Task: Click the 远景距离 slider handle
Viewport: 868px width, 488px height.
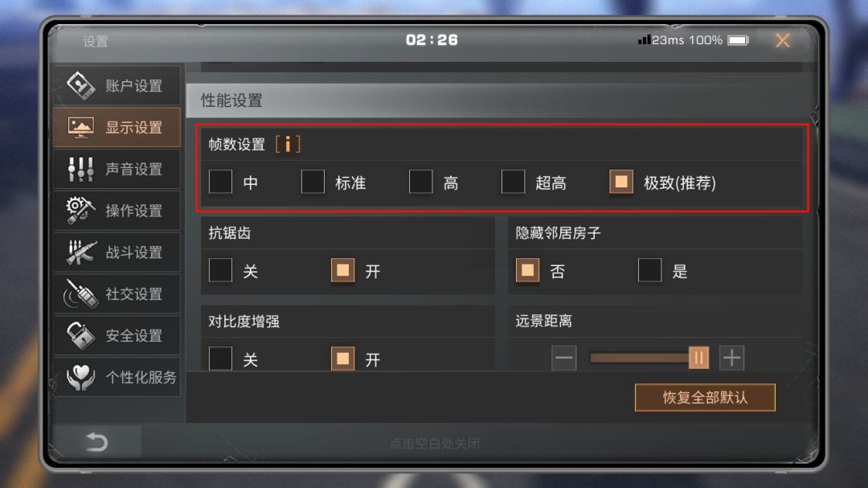Action: pyautogui.click(x=698, y=358)
